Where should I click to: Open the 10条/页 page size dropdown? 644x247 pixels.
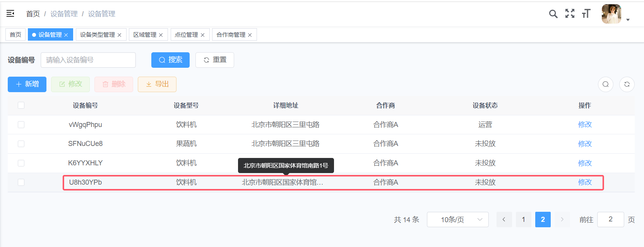tap(458, 220)
